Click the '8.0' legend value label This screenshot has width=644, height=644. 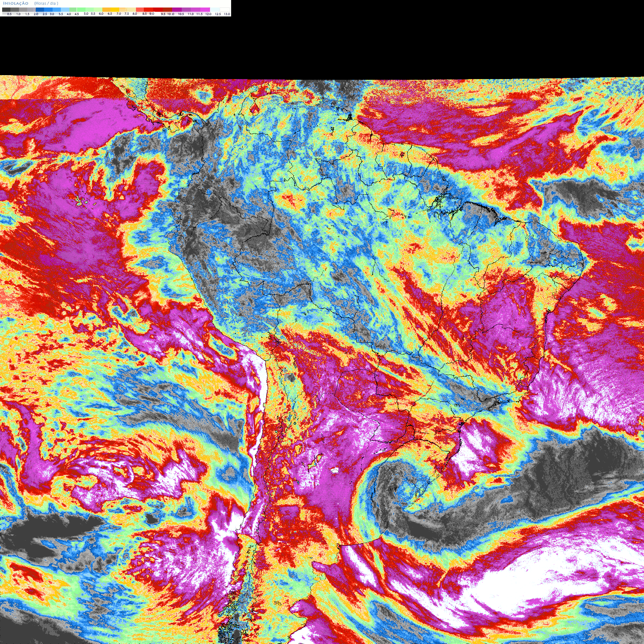coord(135,14)
